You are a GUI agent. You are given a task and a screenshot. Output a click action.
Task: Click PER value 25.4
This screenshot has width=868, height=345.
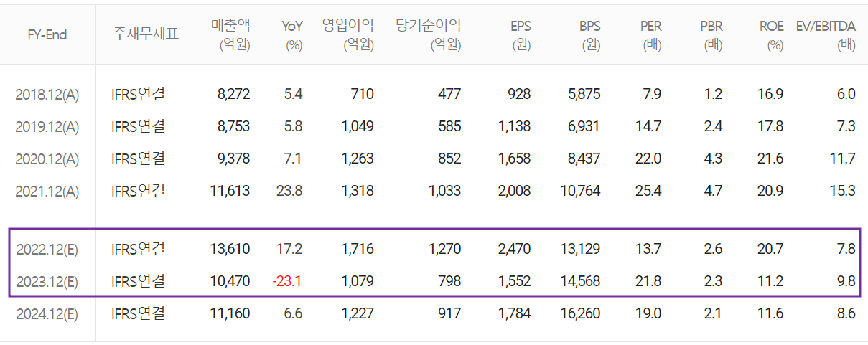[x=648, y=191]
